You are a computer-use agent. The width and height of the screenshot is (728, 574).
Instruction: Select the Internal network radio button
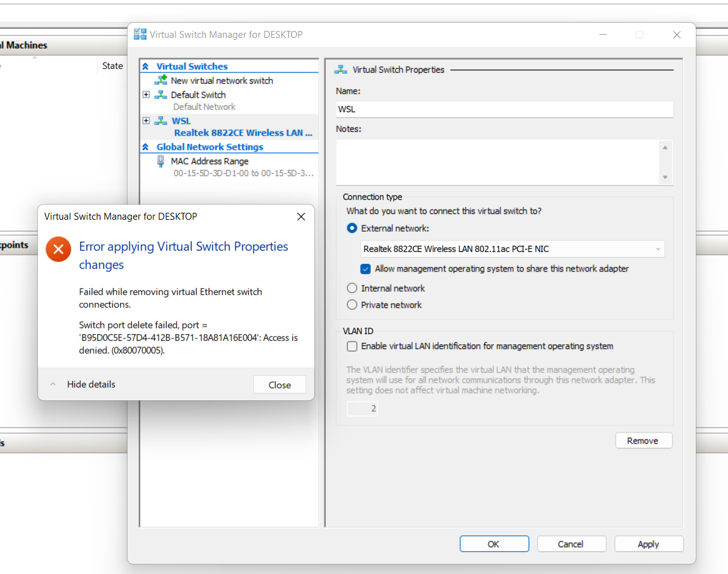click(352, 288)
